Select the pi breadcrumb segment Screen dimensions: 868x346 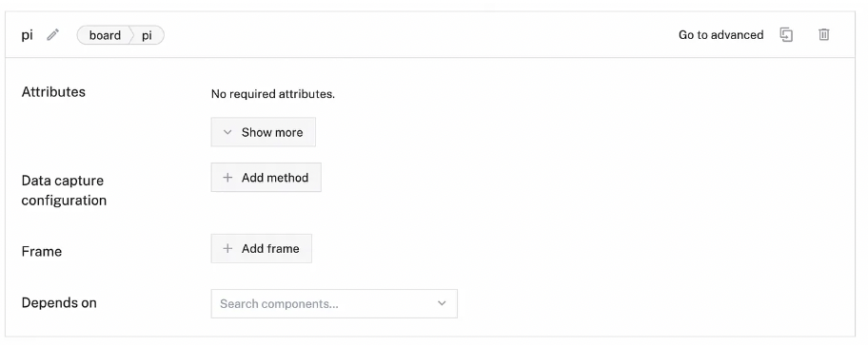148,35
